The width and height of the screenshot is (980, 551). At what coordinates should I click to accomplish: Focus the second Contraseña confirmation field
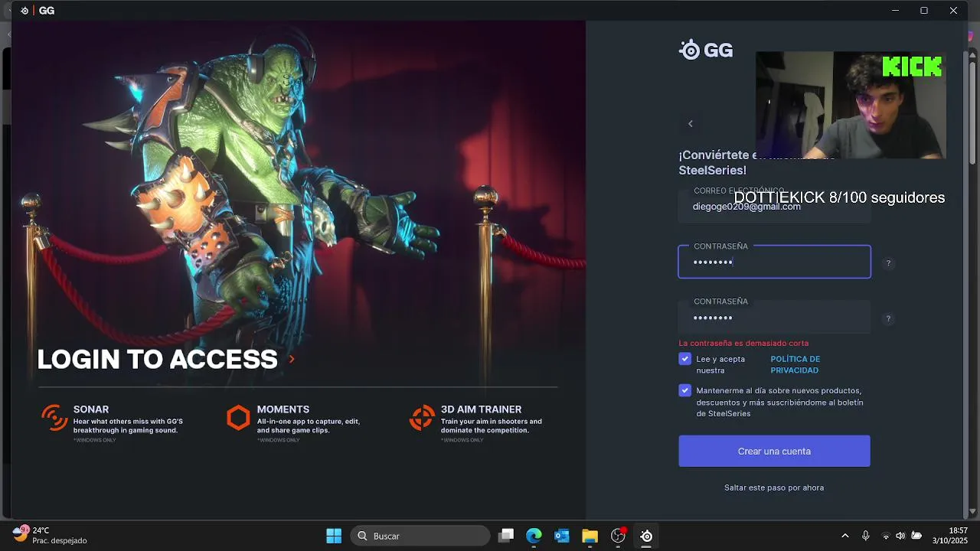pyautogui.click(x=774, y=317)
